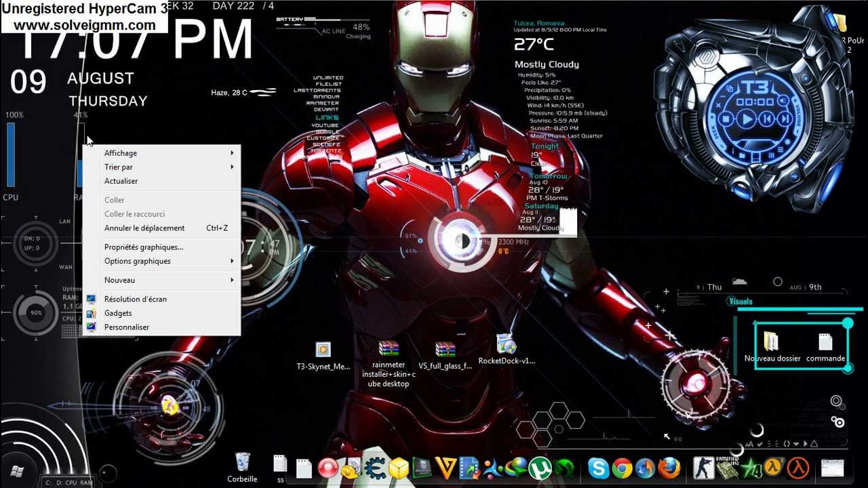Viewport: 868px width, 488px height.
Task: Expand the Nouveau submenu
Action: pyautogui.click(x=161, y=280)
